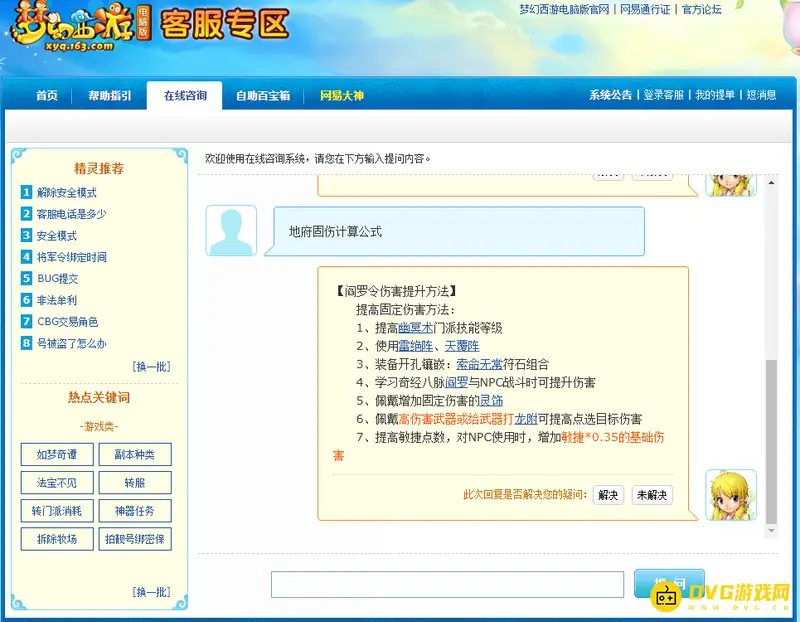800x622 pixels.
Task: Click the 地府固伤计算公式 message bubble
Action: [x=455, y=231]
